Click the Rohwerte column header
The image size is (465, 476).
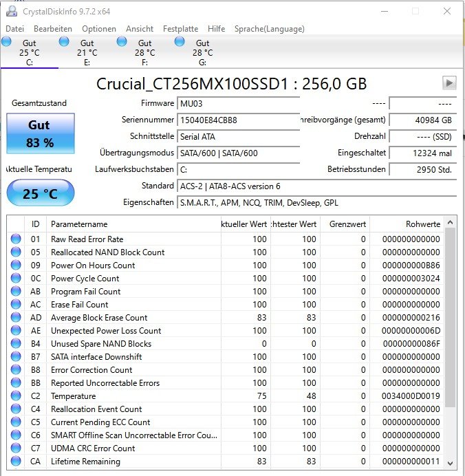[407, 224]
